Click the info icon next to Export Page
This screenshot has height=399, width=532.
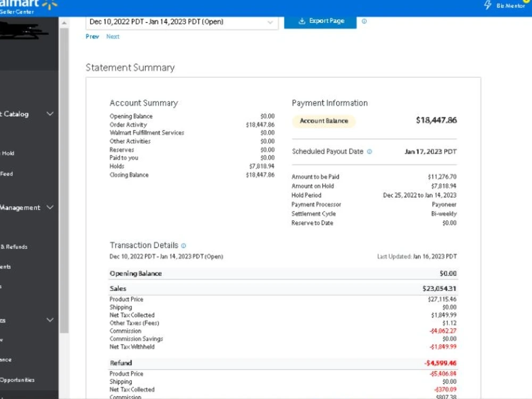click(x=364, y=21)
